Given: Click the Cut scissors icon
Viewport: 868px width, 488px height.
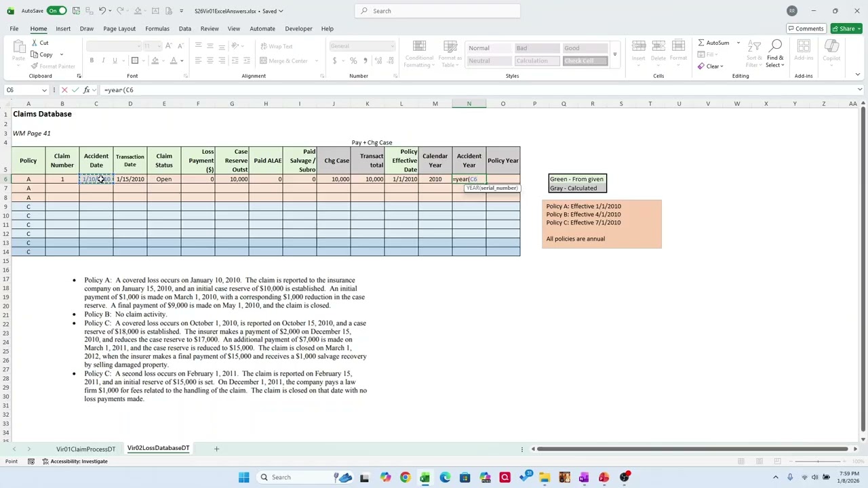Looking at the screenshot, I should coord(34,43).
